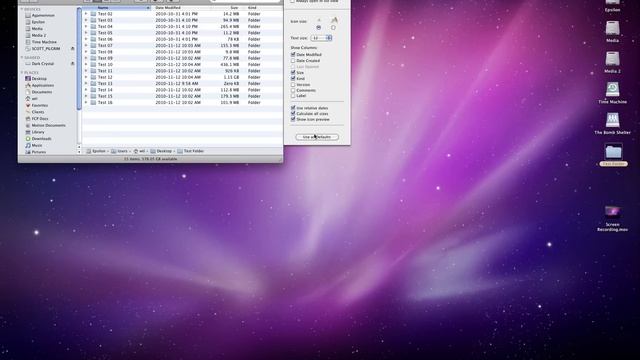Viewport: 640px width, 360px height.
Task: Expand the Test 02 folder triangle
Action: click(x=86, y=13)
